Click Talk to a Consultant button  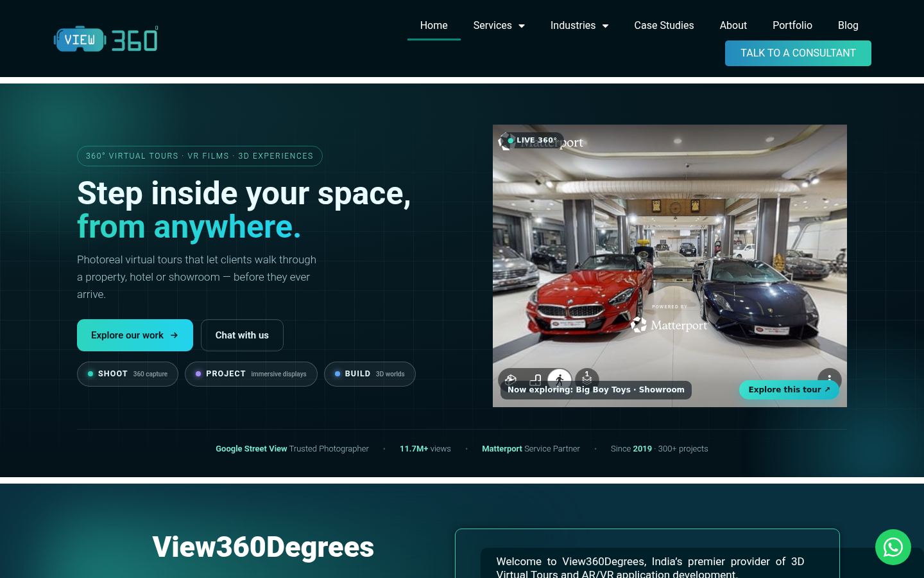pyautogui.click(x=798, y=53)
